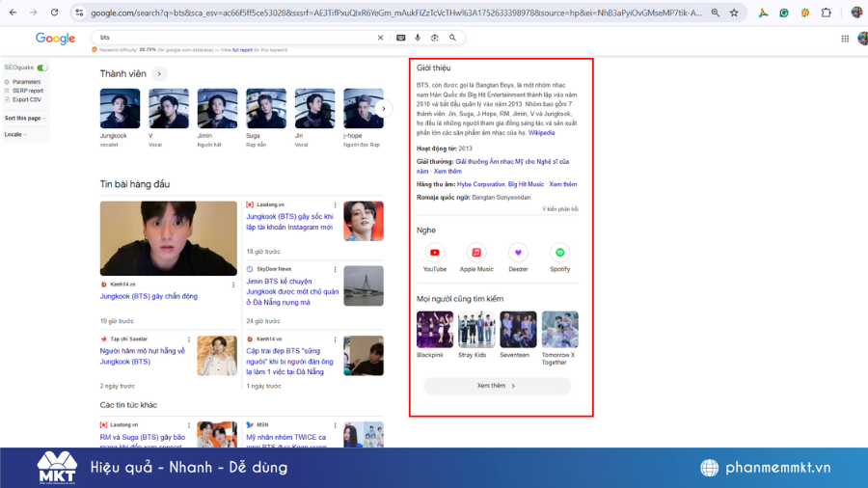Open article RM và Suga (BTS) gây bão
The width and height of the screenshot is (868, 488).
[143, 441]
